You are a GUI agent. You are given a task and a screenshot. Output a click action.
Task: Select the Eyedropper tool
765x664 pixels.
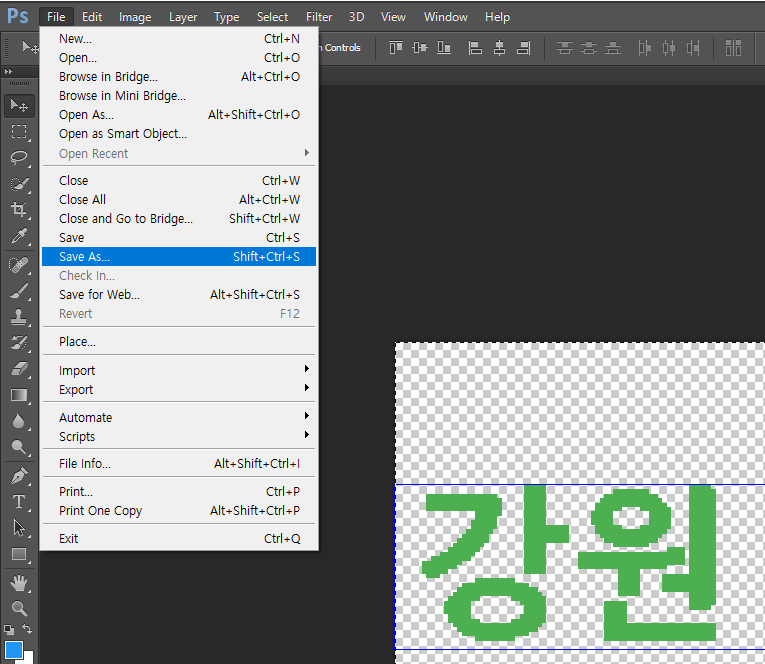(19, 236)
